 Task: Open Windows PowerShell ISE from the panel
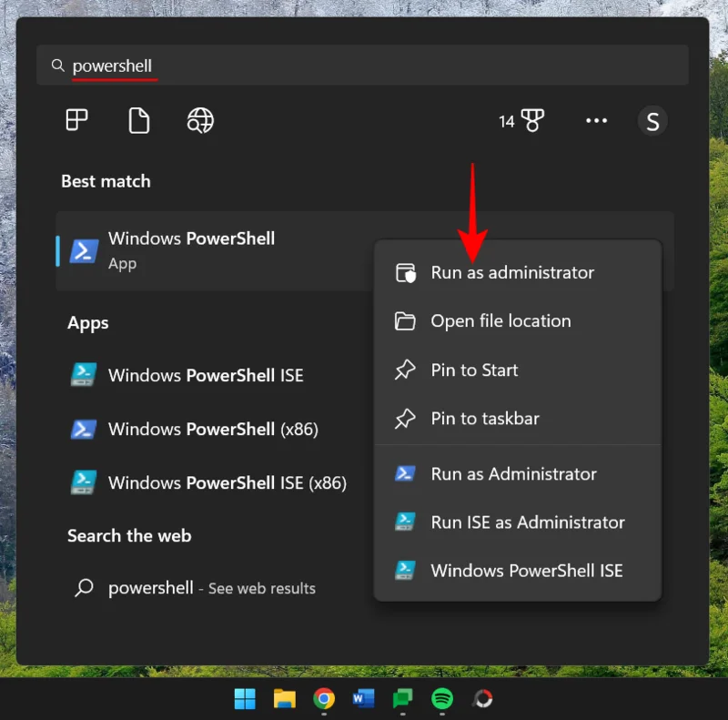point(527,571)
